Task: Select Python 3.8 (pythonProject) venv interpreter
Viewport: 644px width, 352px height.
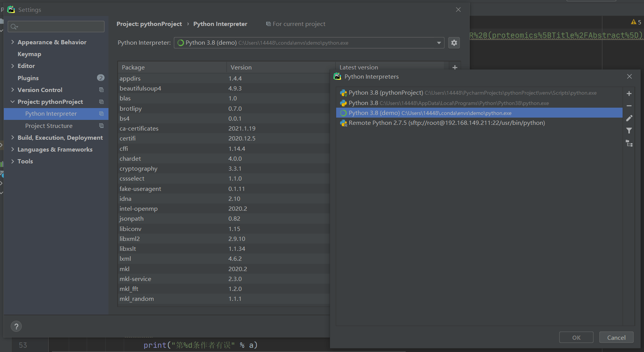Action: click(479, 93)
